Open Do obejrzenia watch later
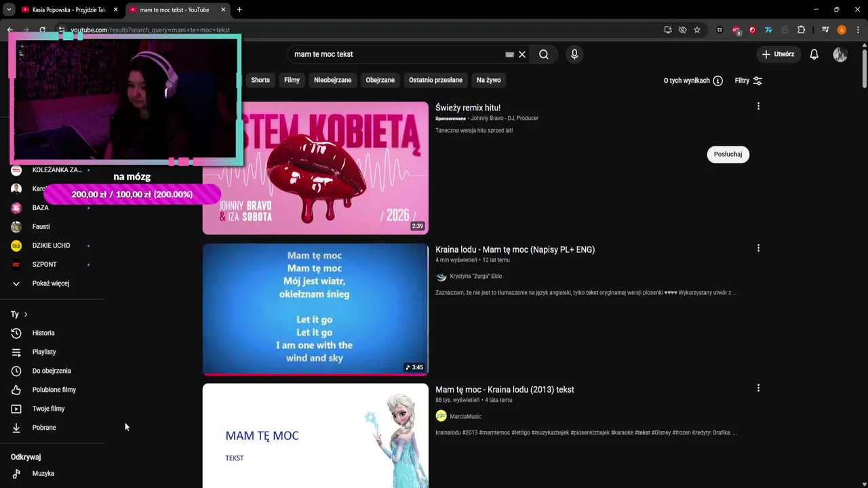 pos(52,371)
